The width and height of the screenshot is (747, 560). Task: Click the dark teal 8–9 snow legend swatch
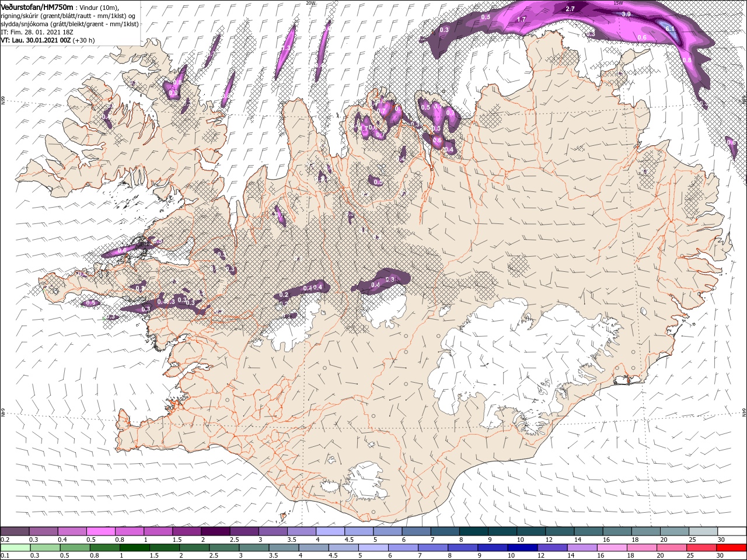point(474,531)
